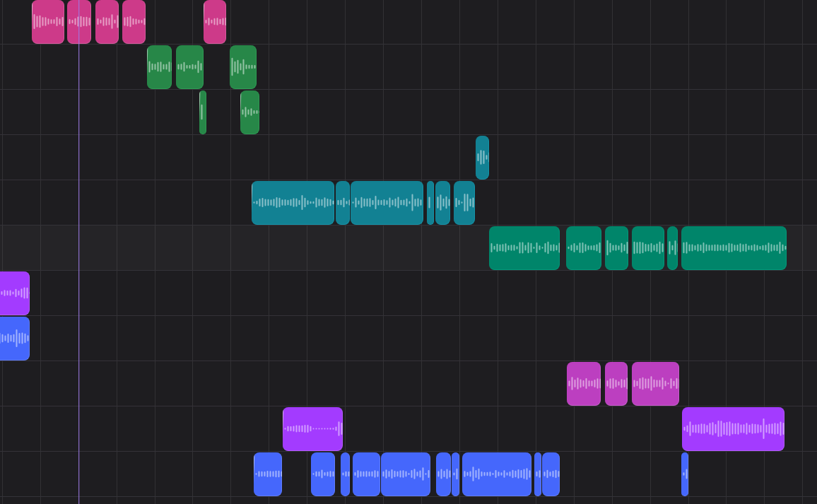Viewport: 817px width, 504px height.
Task: Select the first green clip on the second track
Action: 160,66
